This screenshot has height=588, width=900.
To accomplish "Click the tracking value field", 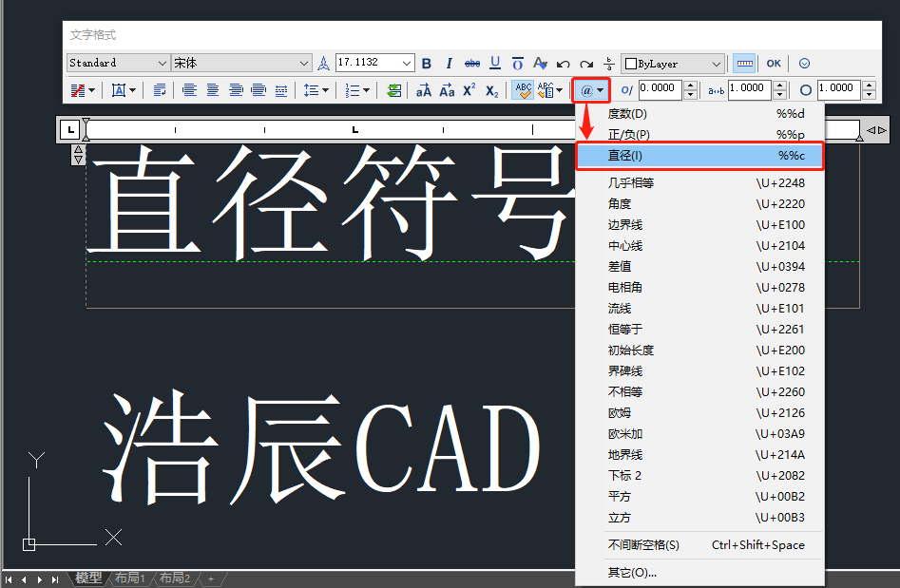I will tap(750, 89).
